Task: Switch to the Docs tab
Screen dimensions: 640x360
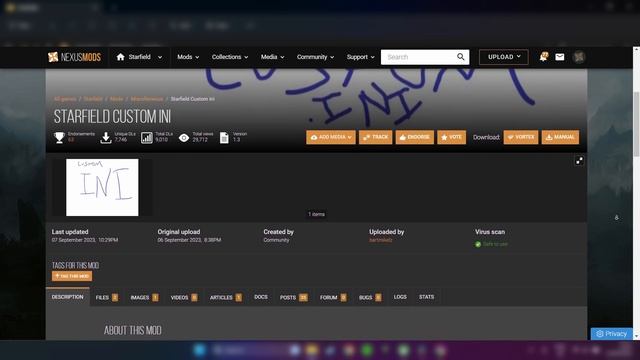Action: click(x=261, y=297)
